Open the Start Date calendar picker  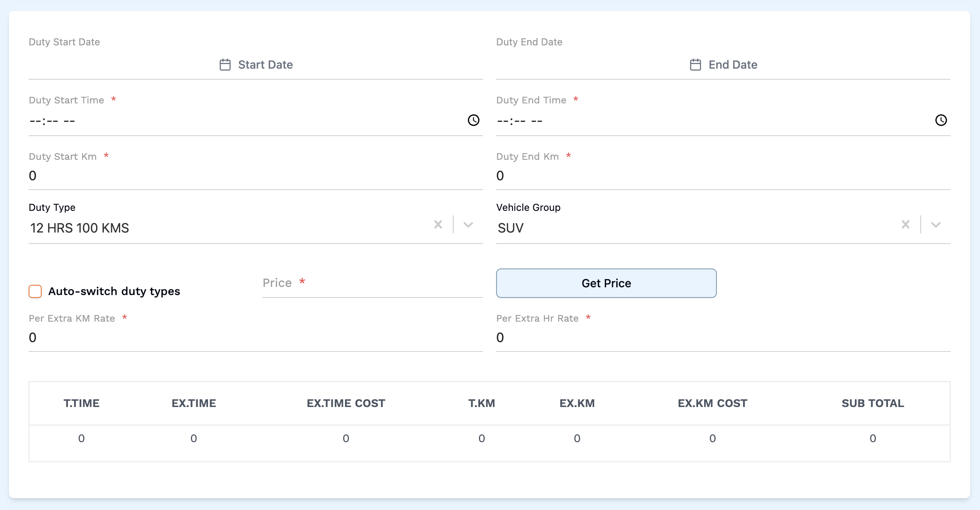coord(225,64)
